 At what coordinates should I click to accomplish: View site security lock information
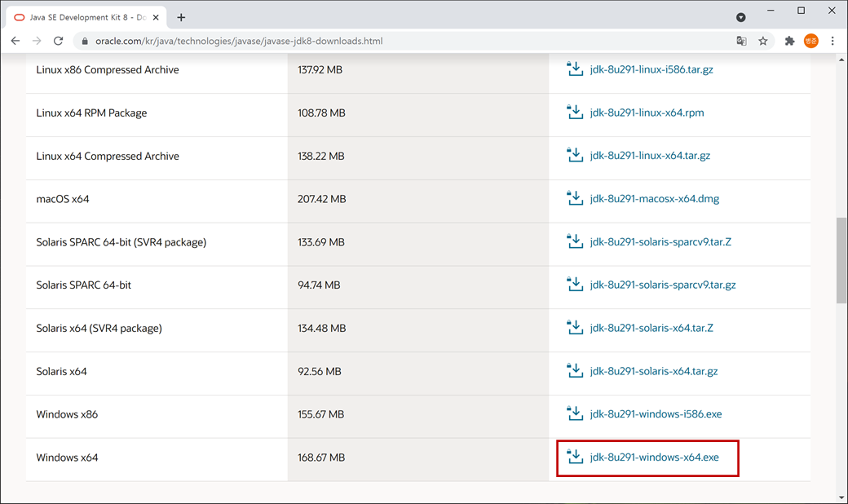pyautogui.click(x=84, y=41)
